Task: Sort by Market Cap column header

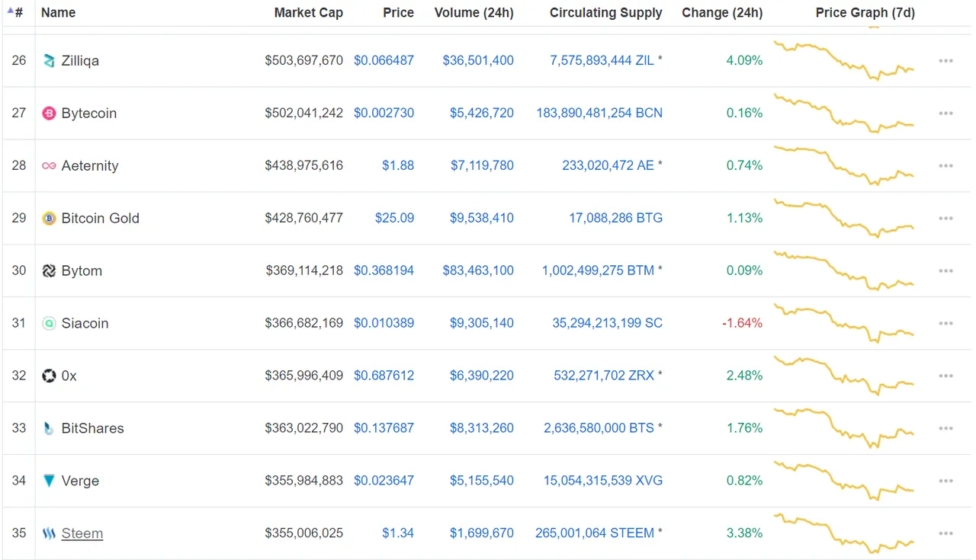Action: (x=309, y=13)
